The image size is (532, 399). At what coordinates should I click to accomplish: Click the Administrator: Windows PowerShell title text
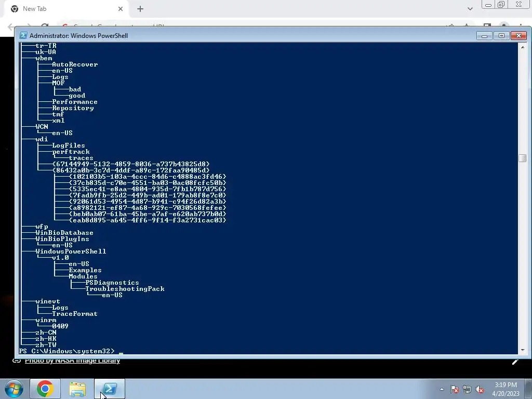[x=79, y=36]
